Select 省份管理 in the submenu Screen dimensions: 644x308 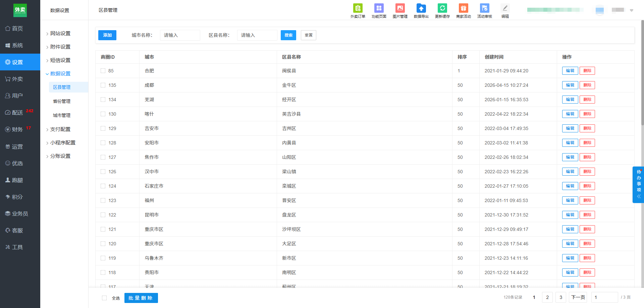(62, 101)
